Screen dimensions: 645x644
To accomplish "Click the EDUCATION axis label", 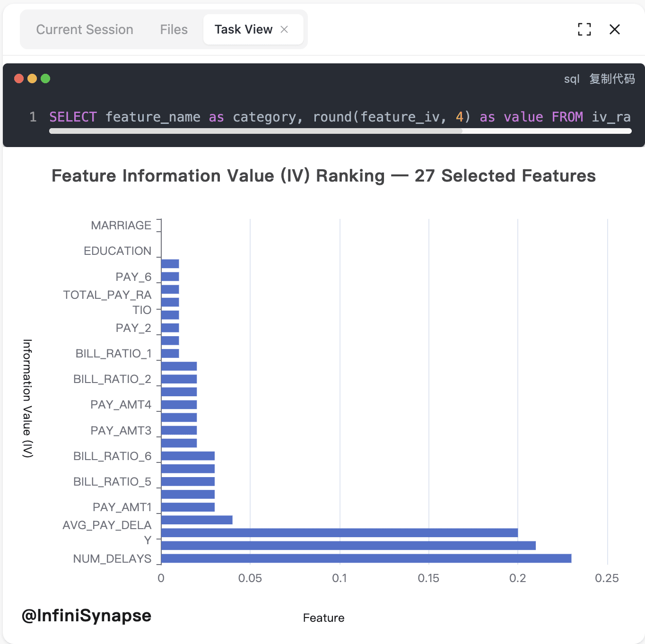I will (117, 251).
